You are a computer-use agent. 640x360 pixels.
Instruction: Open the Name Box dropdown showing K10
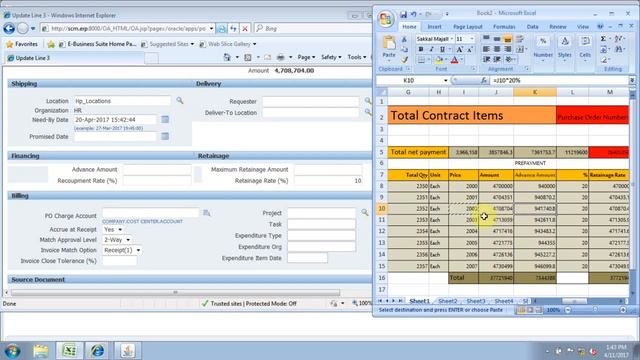click(445, 80)
